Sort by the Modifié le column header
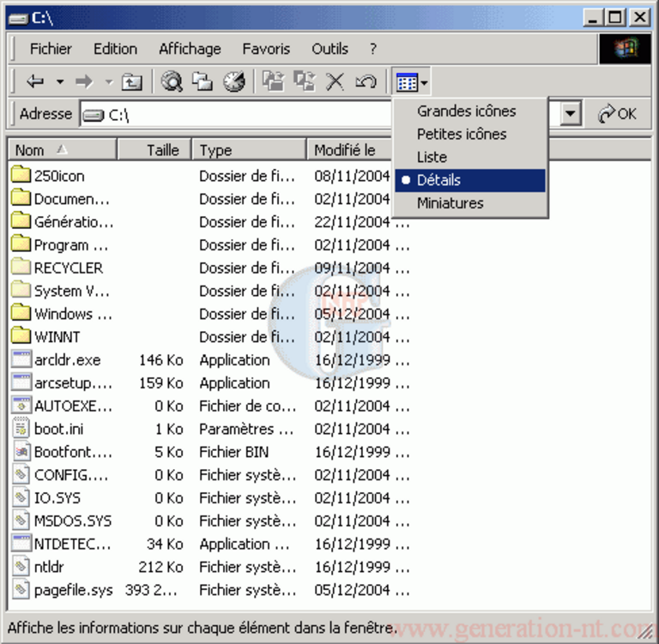The height and width of the screenshot is (644, 659). click(x=350, y=149)
